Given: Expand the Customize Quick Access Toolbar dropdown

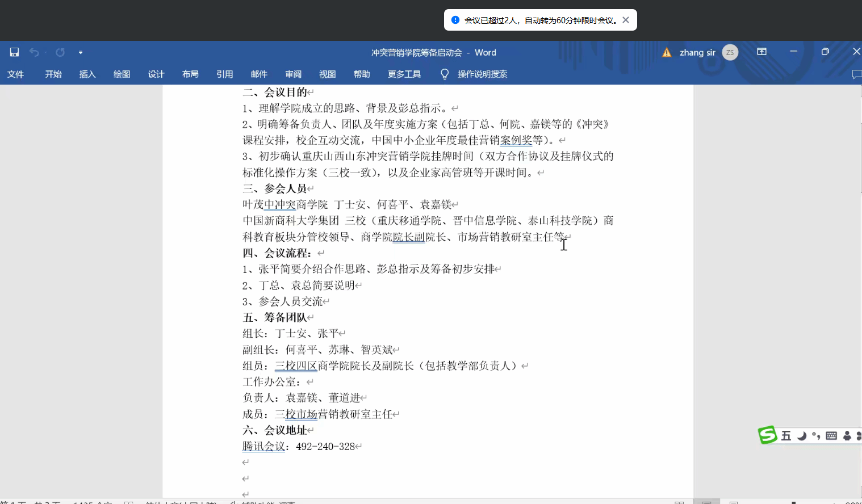Looking at the screenshot, I should click(x=81, y=52).
